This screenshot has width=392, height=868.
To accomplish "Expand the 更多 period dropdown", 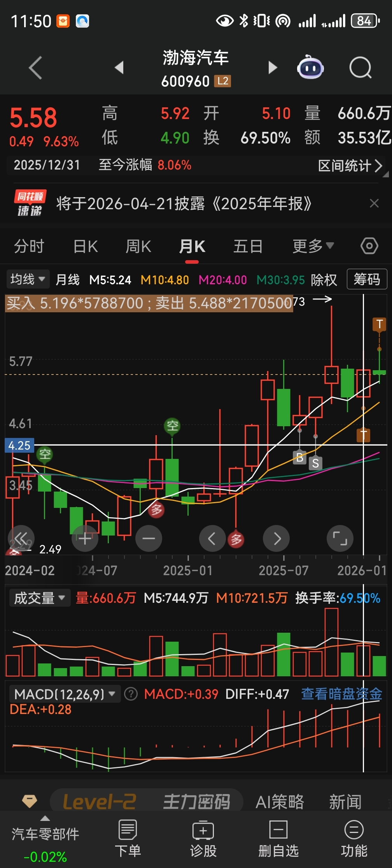I will click(x=313, y=246).
